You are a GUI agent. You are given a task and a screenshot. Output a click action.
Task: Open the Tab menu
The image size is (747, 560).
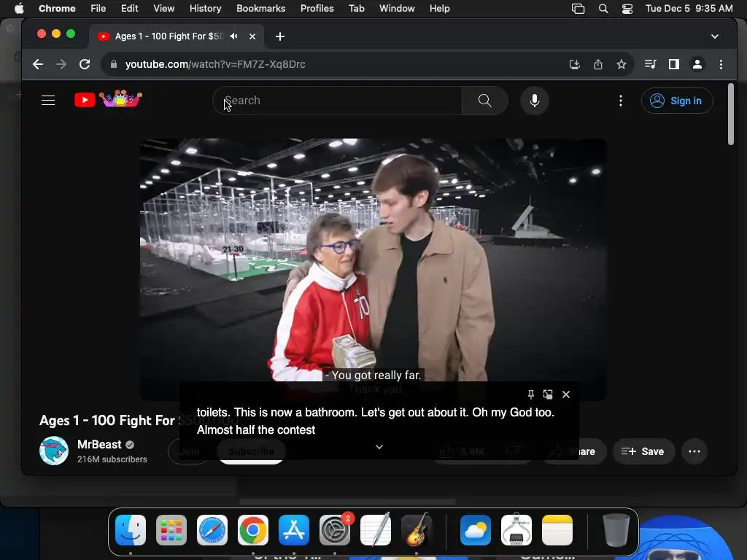coord(356,8)
